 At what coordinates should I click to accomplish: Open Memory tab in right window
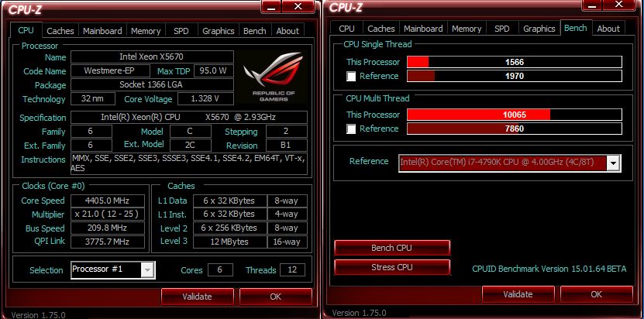point(467,29)
